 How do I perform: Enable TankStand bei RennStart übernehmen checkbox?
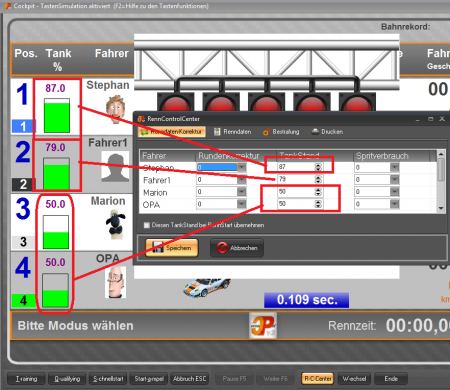147,225
